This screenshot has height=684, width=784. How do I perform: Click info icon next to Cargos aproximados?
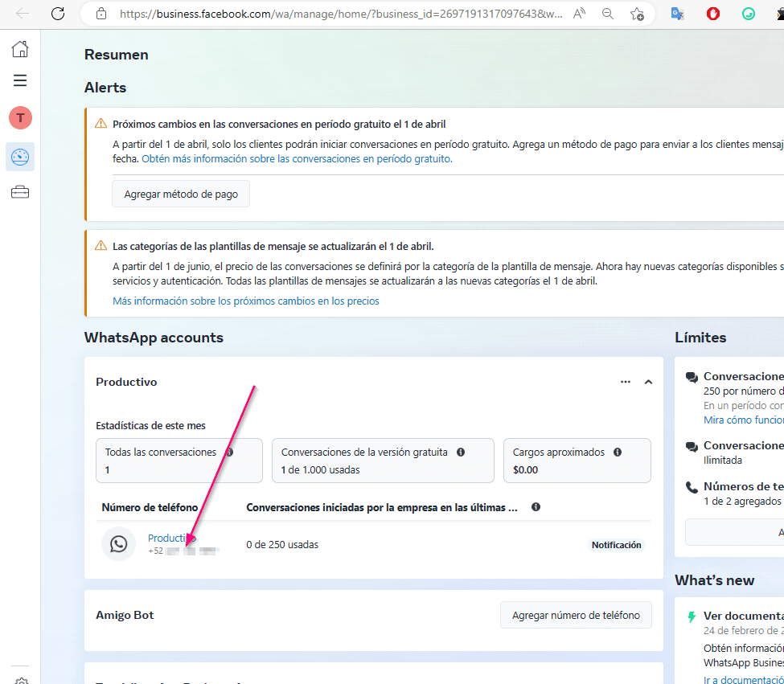point(618,453)
